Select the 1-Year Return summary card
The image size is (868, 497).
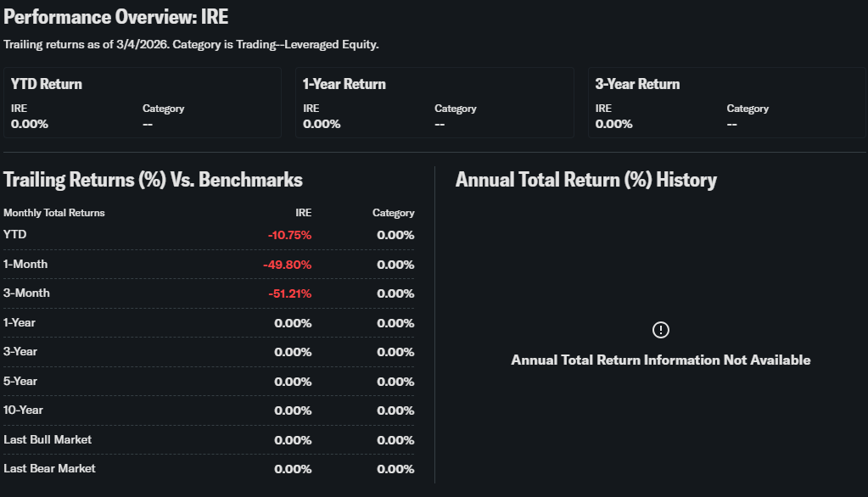[x=434, y=103]
